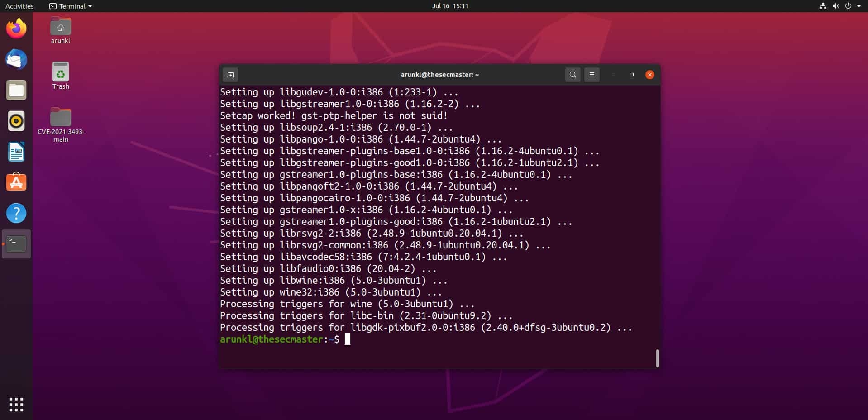Show Applications grid
The image size is (868, 420).
click(16, 404)
